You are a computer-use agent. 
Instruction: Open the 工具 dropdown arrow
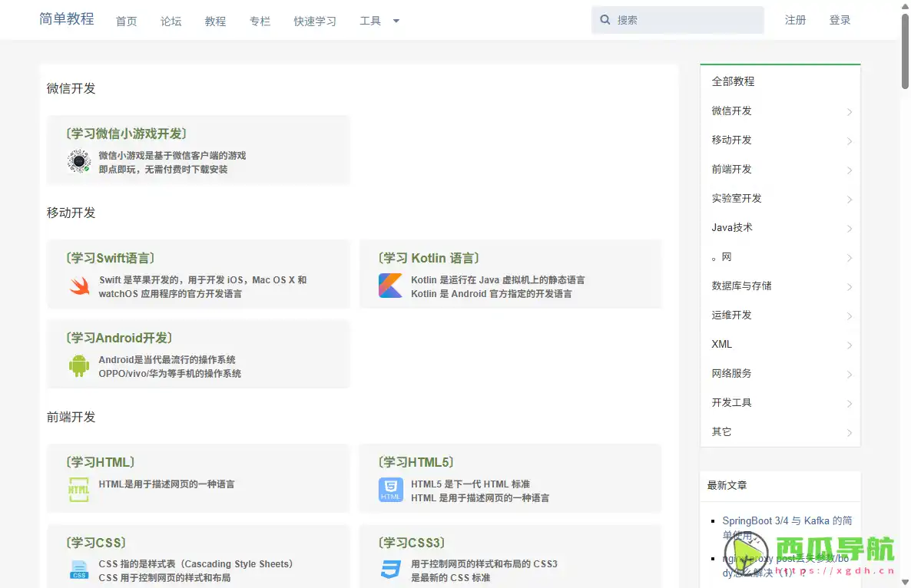pos(396,21)
